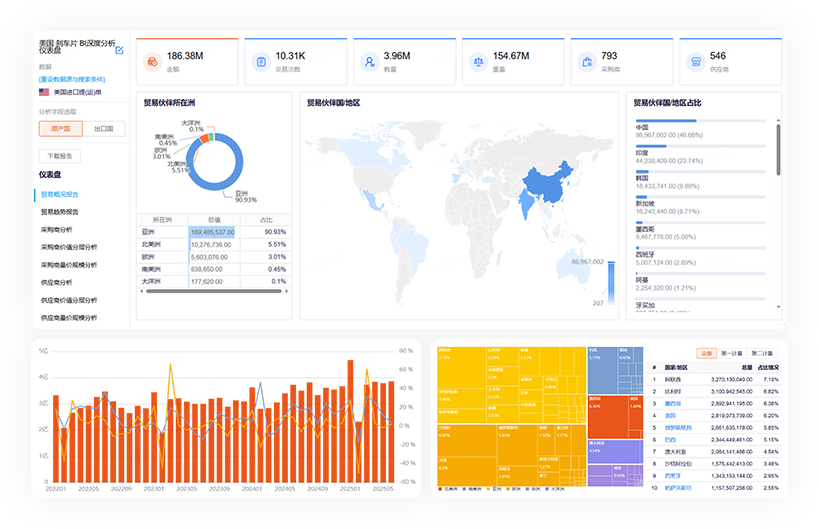This screenshot has height=529, width=819.
Task: Click the 供应商 store icon
Action: point(695,62)
